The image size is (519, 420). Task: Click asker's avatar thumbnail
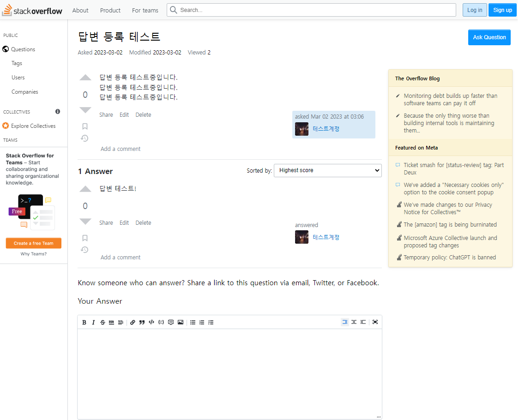[x=302, y=129]
